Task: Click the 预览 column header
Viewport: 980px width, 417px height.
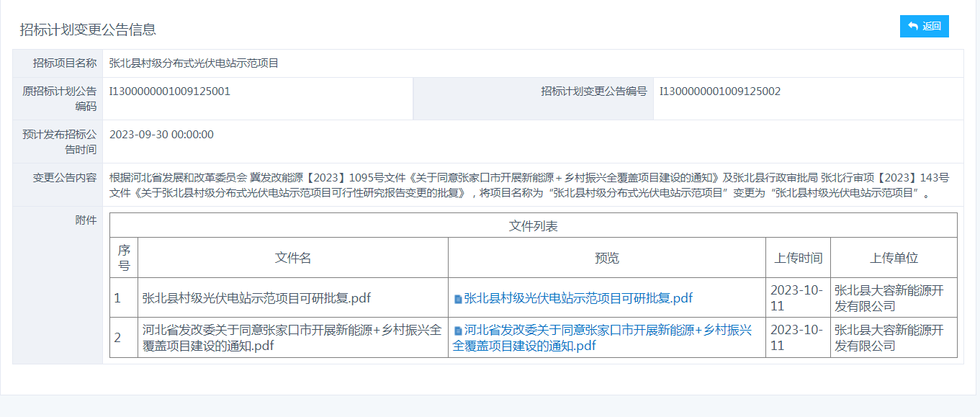Action: coord(606,258)
